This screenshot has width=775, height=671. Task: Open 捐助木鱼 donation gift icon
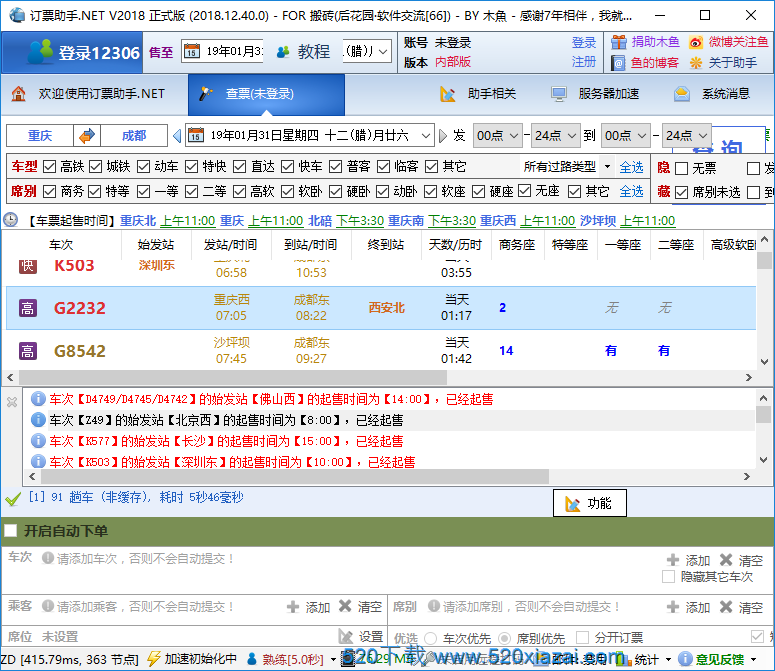620,42
